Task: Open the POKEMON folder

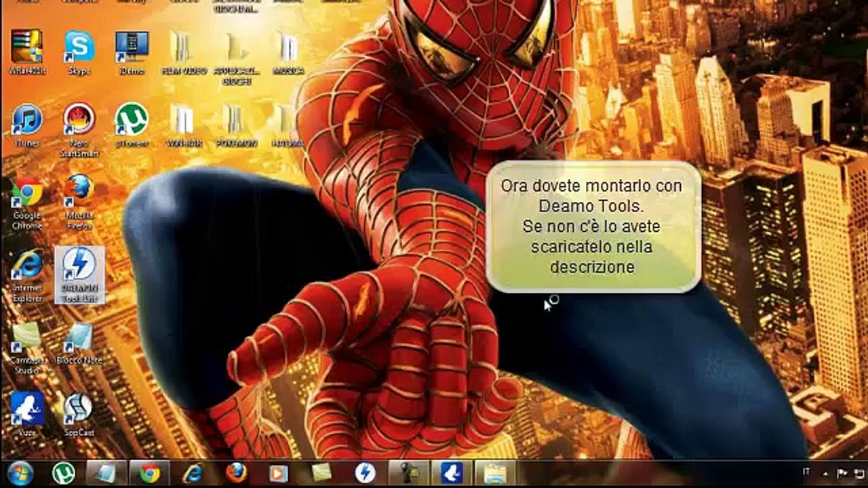Action: (x=236, y=125)
